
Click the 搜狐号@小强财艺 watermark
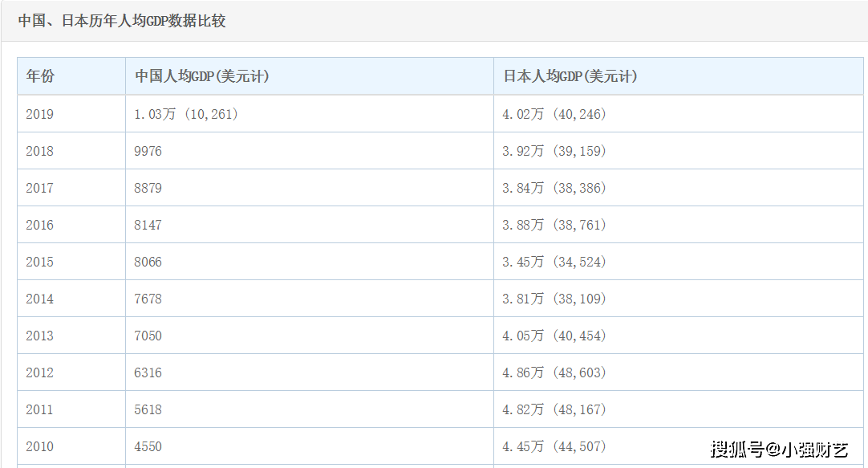(780, 450)
